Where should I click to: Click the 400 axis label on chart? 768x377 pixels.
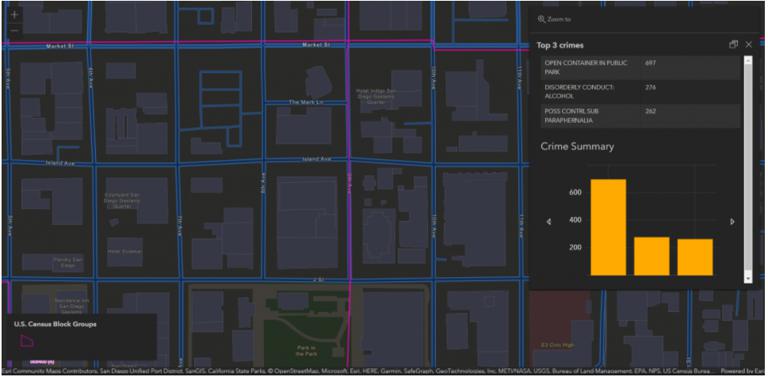(576, 220)
